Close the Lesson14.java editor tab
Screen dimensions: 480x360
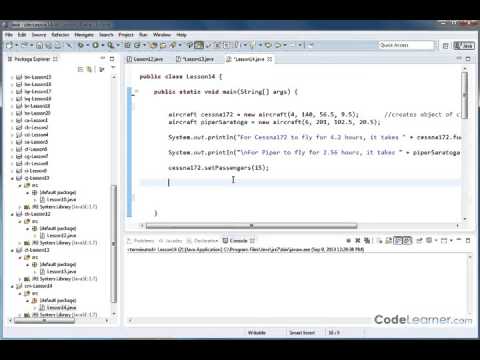[270, 59]
